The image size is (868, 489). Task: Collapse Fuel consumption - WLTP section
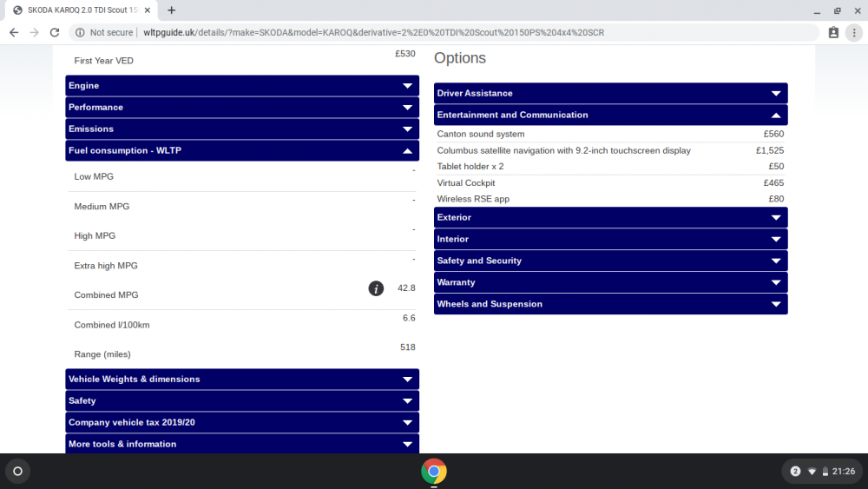click(x=242, y=150)
